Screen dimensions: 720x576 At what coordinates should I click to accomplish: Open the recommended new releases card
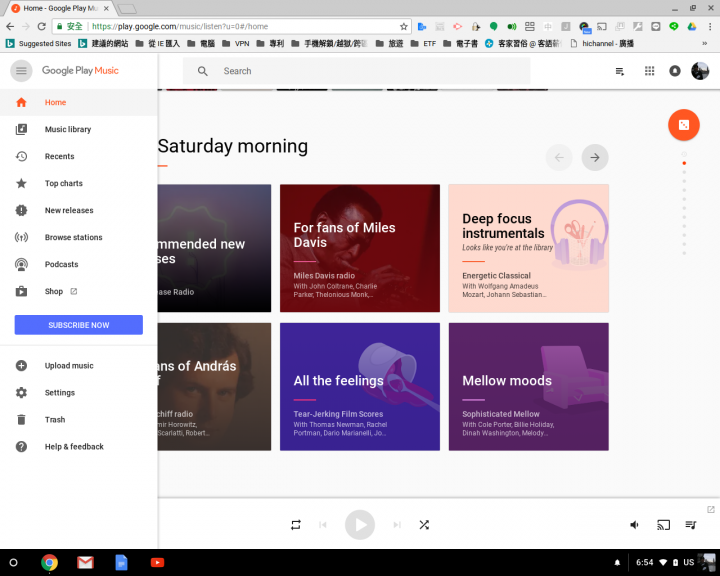point(214,248)
